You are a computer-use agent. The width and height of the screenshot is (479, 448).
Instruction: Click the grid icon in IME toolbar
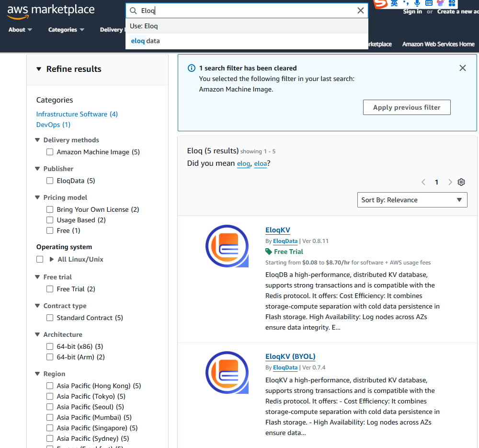(452, 3)
